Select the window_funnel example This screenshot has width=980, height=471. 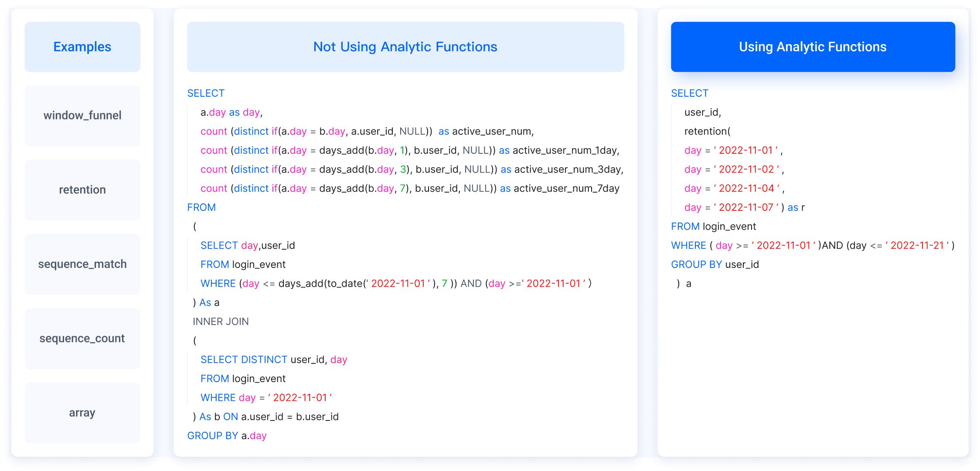pyautogui.click(x=82, y=115)
